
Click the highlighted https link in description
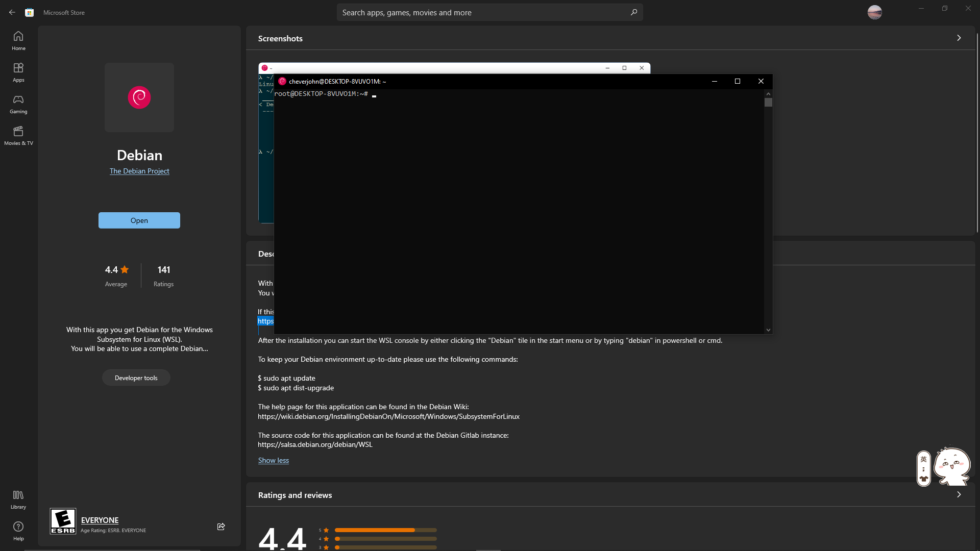pyautogui.click(x=265, y=321)
